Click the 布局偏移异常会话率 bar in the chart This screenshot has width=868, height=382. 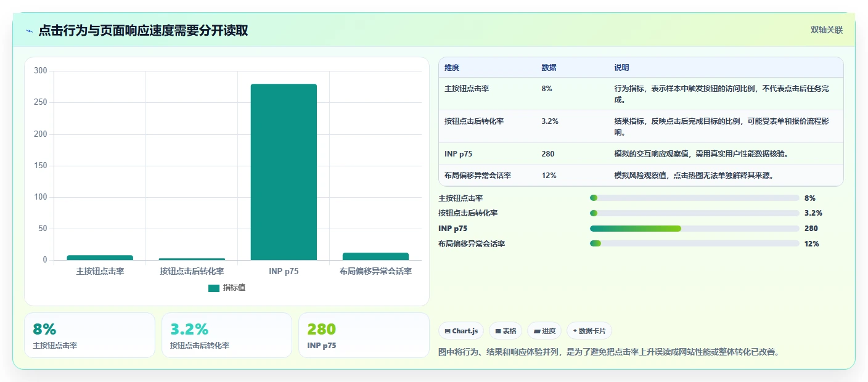click(x=375, y=256)
